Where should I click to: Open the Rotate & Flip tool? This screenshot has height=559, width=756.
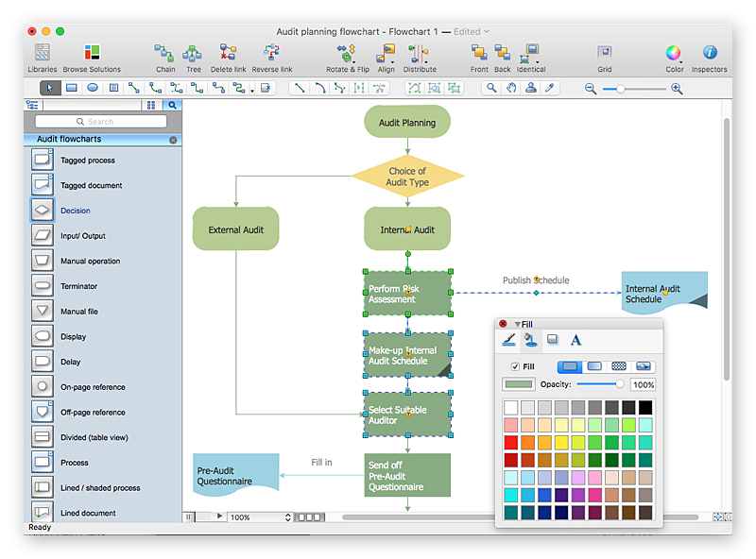tap(345, 54)
